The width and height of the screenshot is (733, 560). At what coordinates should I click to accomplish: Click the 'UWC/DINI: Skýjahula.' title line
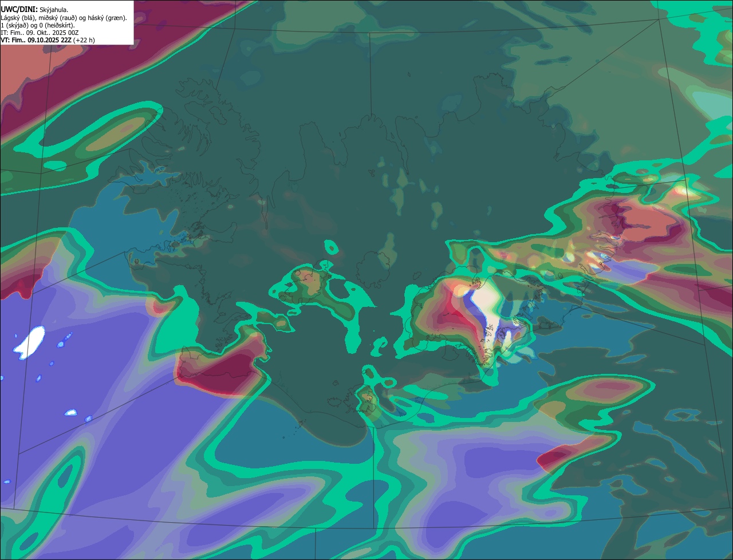(34, 10)
